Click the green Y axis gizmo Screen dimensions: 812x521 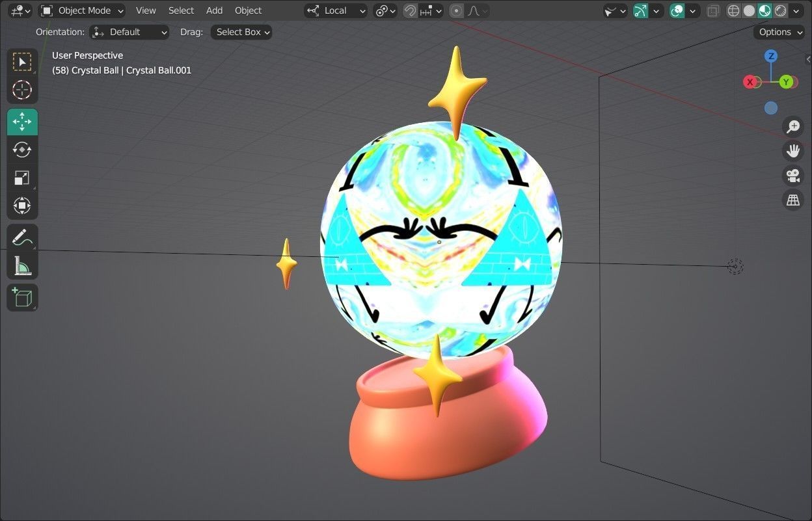tap(787, 82)
